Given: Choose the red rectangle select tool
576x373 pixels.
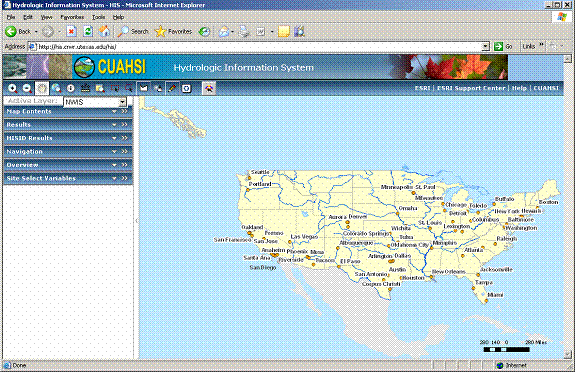Looking at the screenshot, I should pyautogui.click(x=115, y=88).
